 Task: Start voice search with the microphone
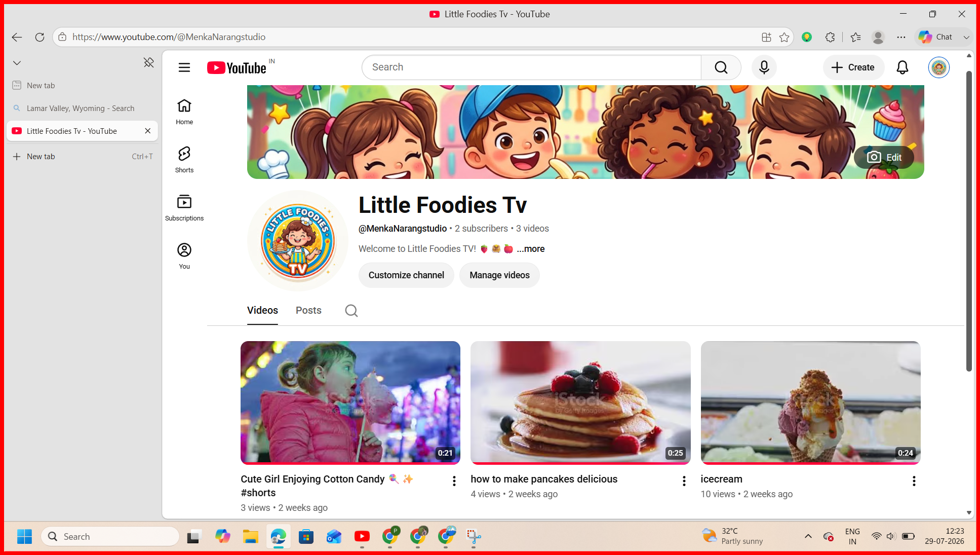764,67
